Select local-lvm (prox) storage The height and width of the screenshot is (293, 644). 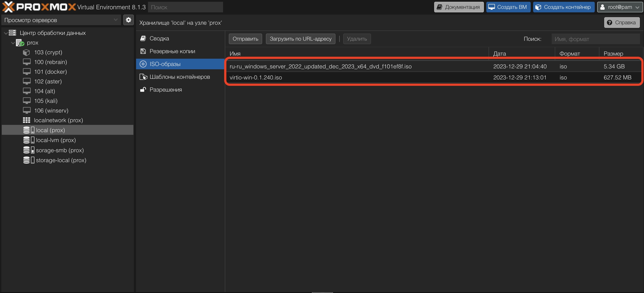68,140
